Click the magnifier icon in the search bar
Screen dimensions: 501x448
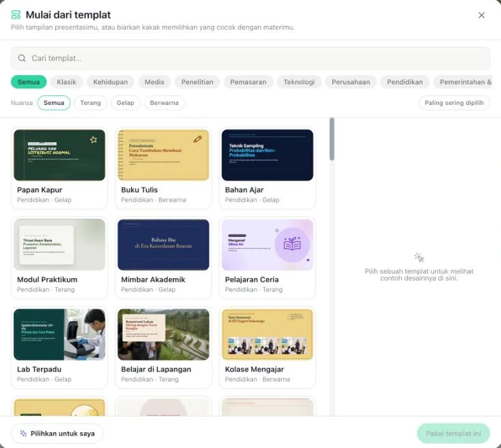[x=22, y=58]
